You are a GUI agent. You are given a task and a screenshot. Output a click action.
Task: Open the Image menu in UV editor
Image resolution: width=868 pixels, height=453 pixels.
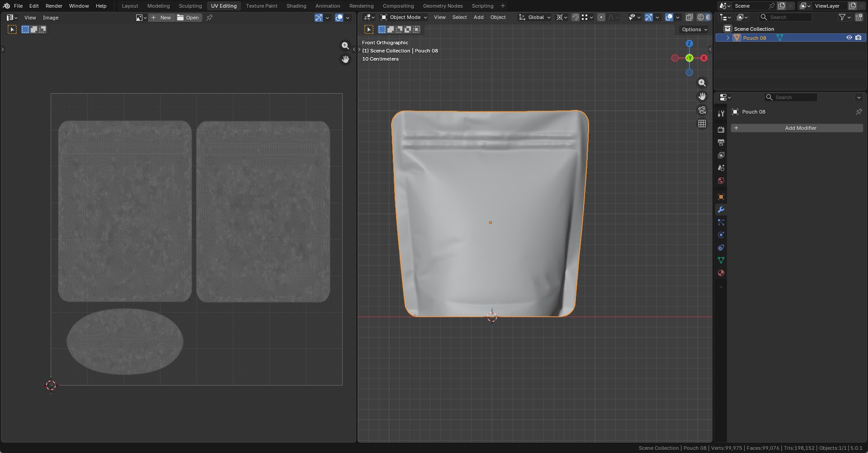click(50, 18)
